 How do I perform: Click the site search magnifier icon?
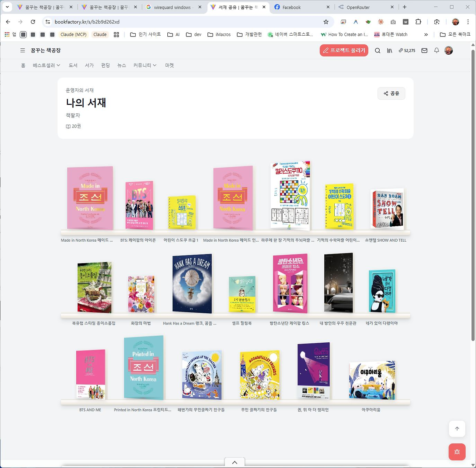(377, 51)
